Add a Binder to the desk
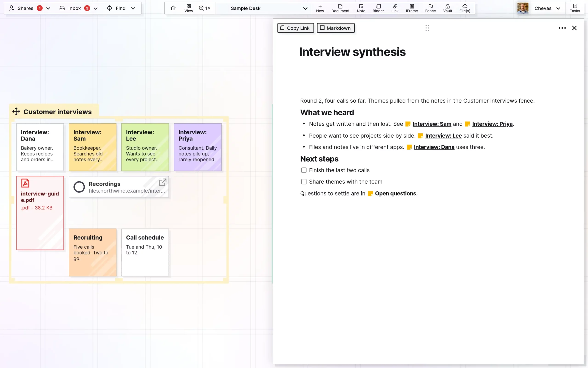 tap(378, 8)
